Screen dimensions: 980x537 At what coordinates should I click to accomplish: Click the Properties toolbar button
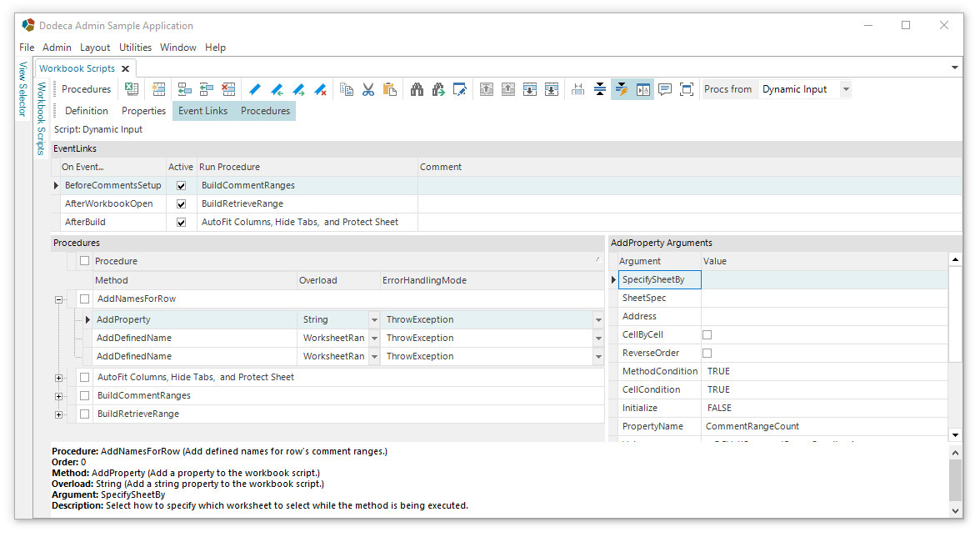pos(143,111)
